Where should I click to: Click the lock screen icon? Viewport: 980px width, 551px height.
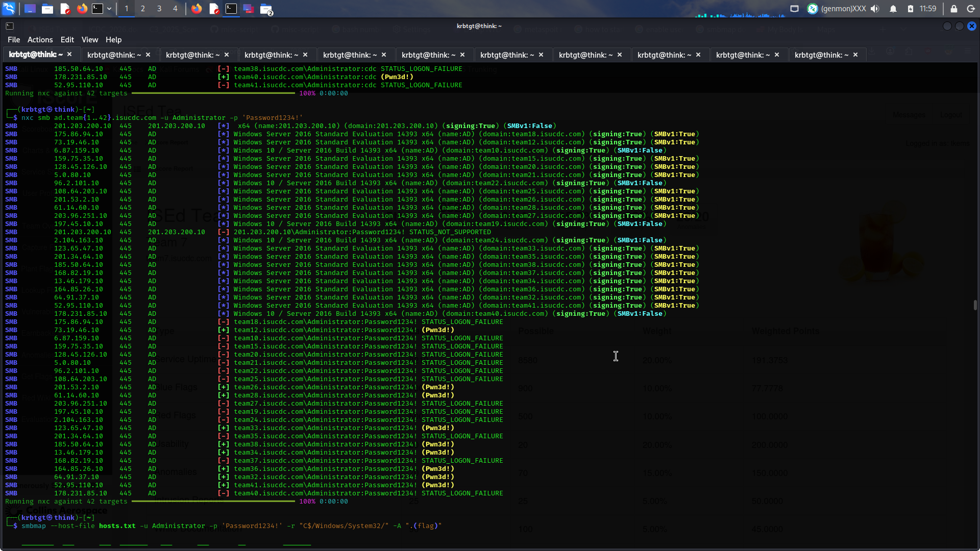coord(953,9)
